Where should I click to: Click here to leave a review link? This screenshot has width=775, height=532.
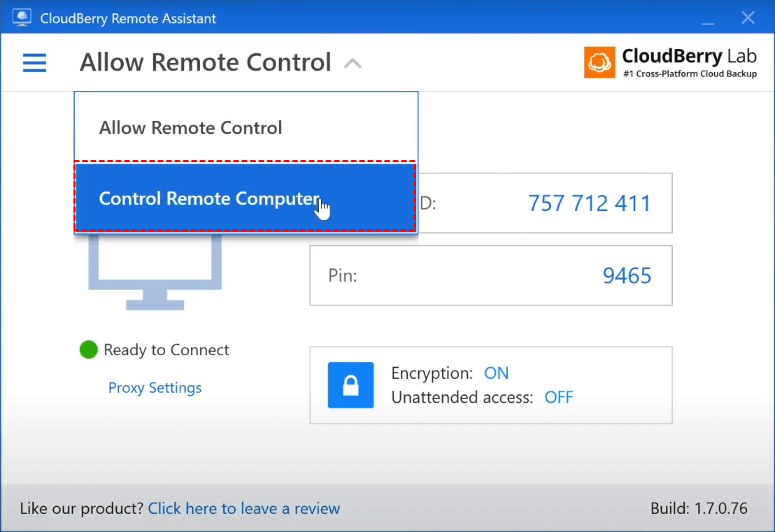pos(243,508)
